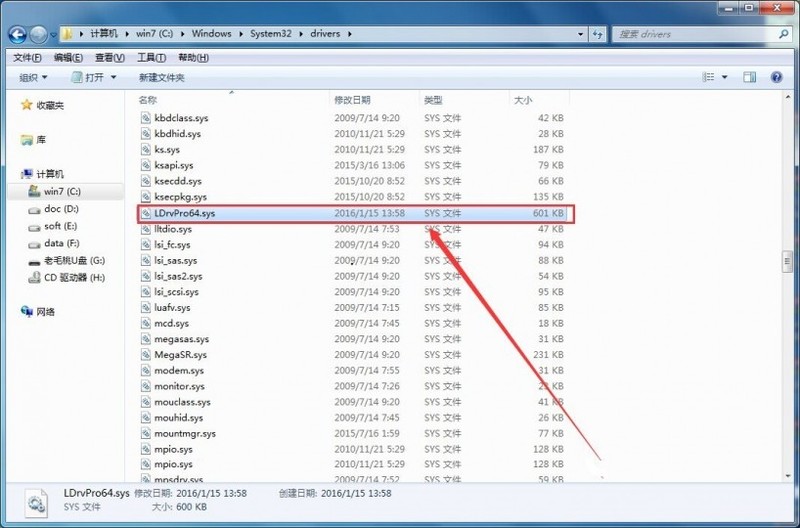Click the LDrvPro64.sys file icon
Viewport: 800px width, 528px height.
(x=146, y=213)
